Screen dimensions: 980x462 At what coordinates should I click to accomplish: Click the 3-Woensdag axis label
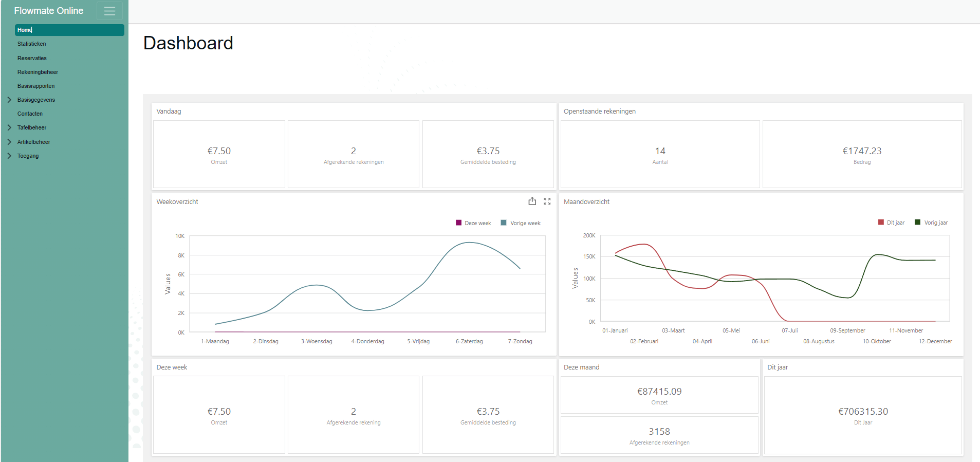tap(316, 341)
